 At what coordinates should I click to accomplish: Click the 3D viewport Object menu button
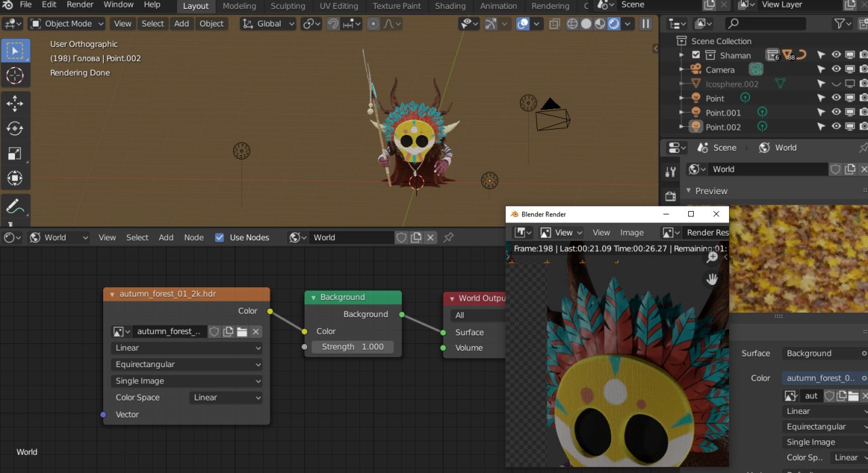click(212, 23)
